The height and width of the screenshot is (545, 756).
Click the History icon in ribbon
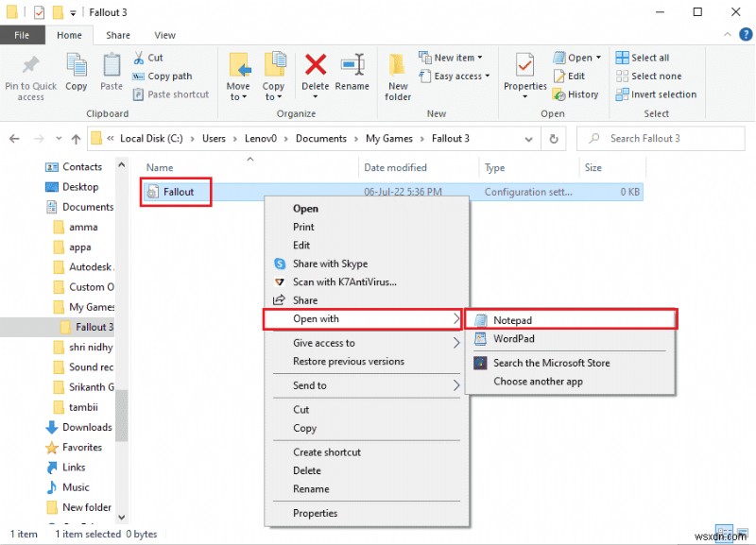(558, 94)
